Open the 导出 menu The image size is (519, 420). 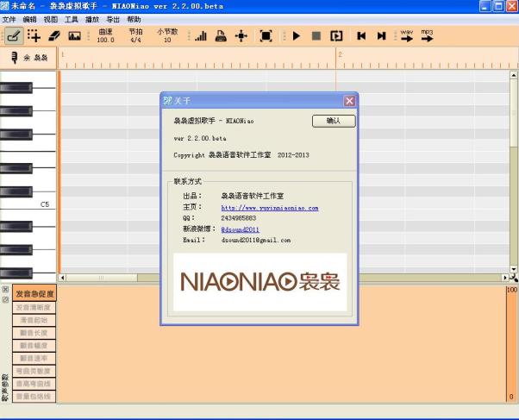pos(113,20)
